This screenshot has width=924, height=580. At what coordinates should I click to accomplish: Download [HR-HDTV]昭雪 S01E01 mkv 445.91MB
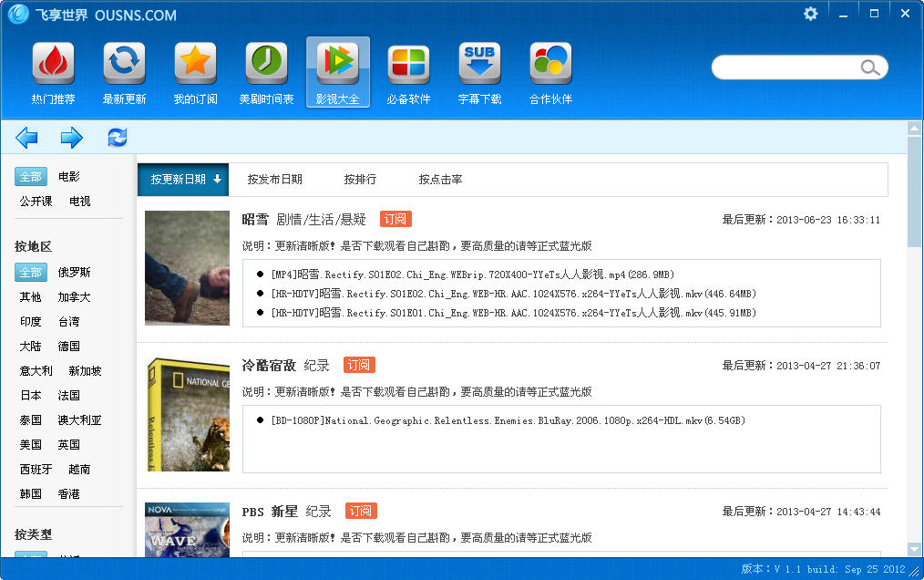513,313
